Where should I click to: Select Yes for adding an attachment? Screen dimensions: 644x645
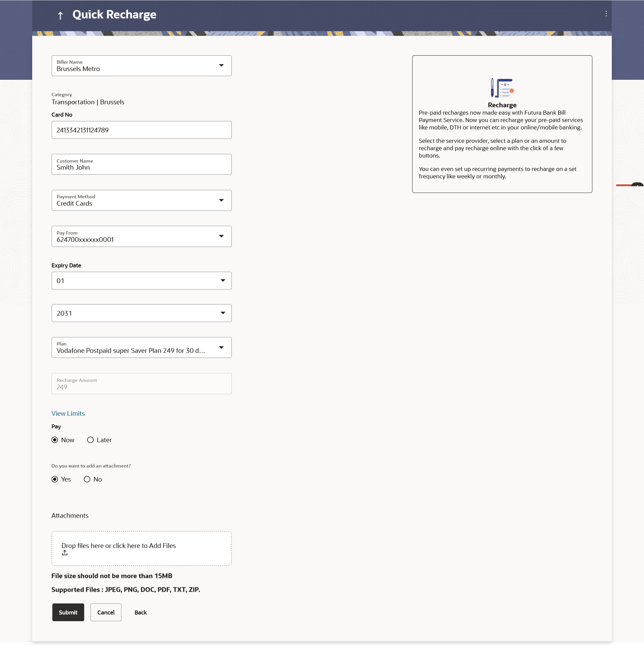click(55, 479)
